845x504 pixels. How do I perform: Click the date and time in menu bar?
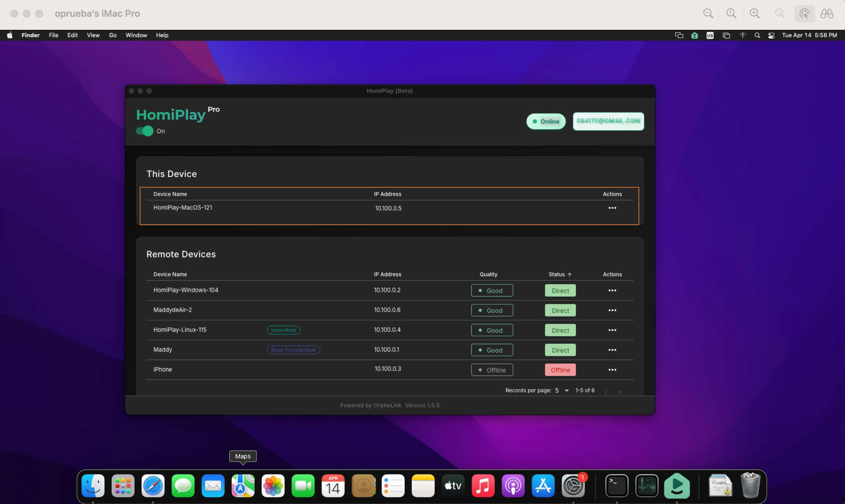click(x=809, y=35)
